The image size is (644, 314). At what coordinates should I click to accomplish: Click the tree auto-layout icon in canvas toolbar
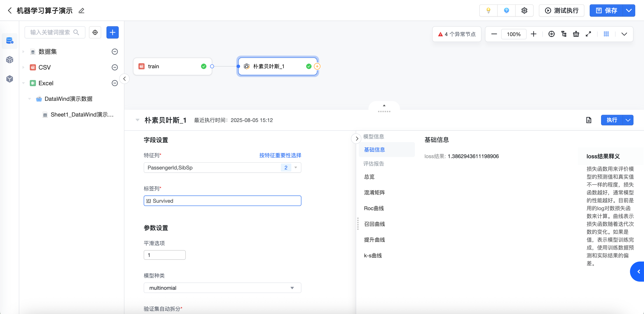point(564,34)
